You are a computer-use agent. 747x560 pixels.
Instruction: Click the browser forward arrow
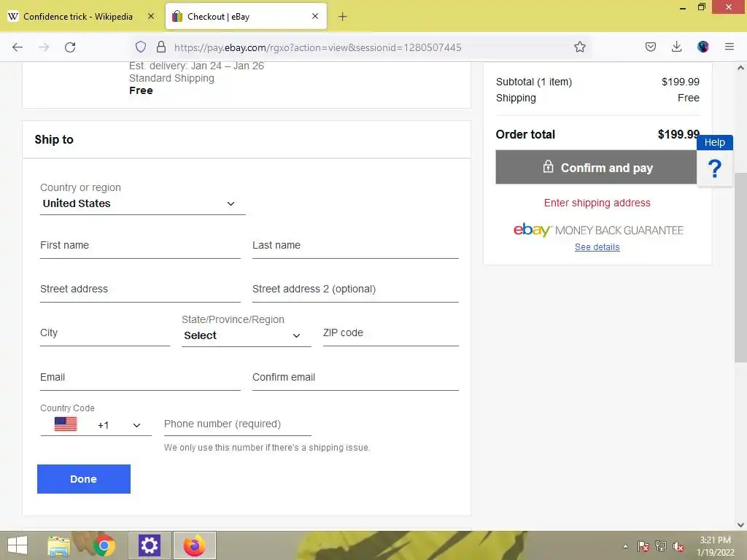pyautogui.click(x=44, y=47)
